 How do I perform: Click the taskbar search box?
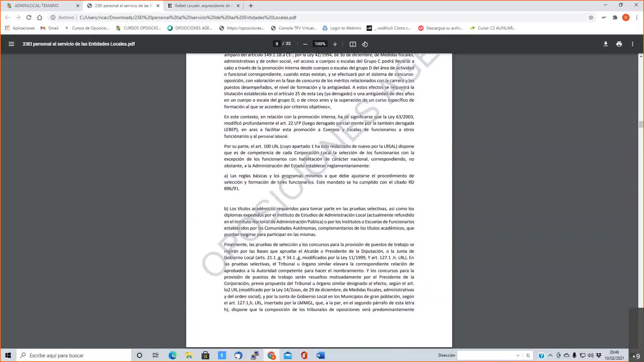74,355
